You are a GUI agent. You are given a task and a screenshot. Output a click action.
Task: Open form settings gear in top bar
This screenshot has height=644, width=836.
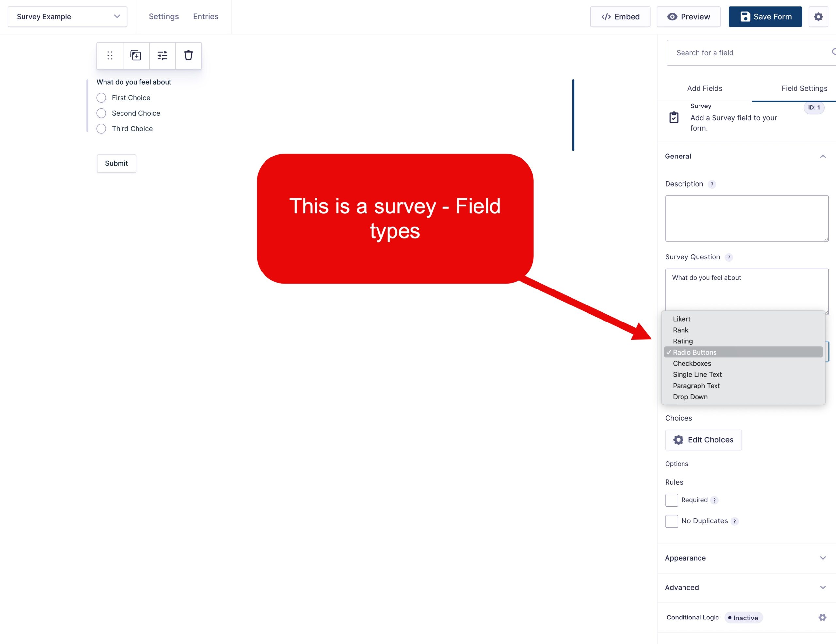coord(818,16)
